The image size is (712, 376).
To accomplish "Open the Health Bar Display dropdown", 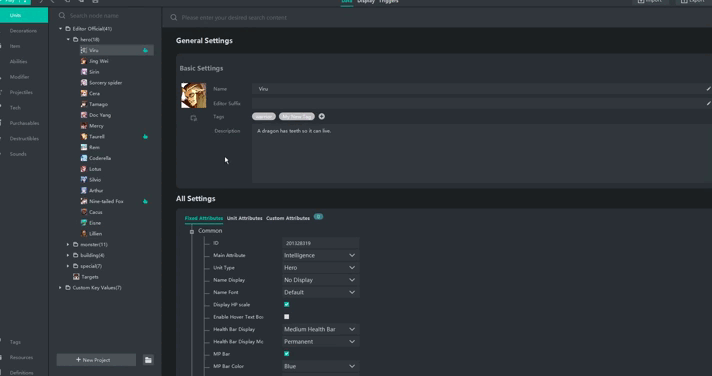I will [321, 329].
